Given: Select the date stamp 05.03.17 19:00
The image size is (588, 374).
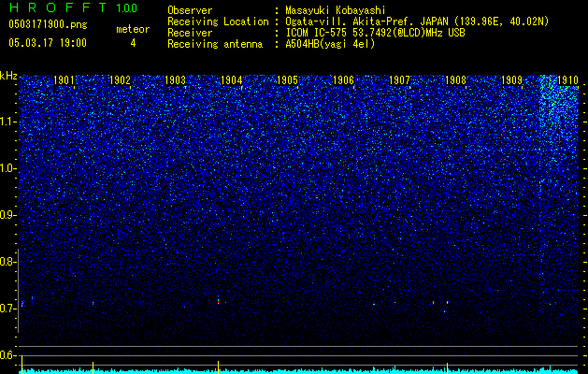Looking at the screenshot, I should (48, 43).
